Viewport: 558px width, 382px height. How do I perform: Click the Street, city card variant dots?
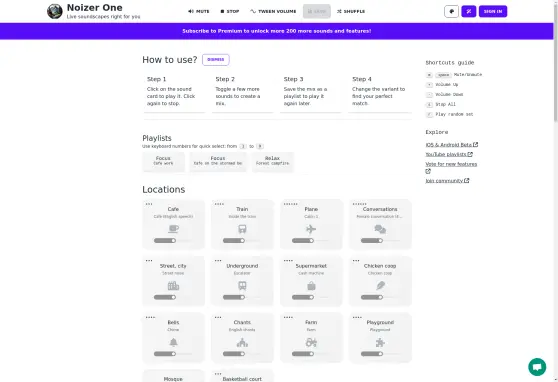(149, 261)
